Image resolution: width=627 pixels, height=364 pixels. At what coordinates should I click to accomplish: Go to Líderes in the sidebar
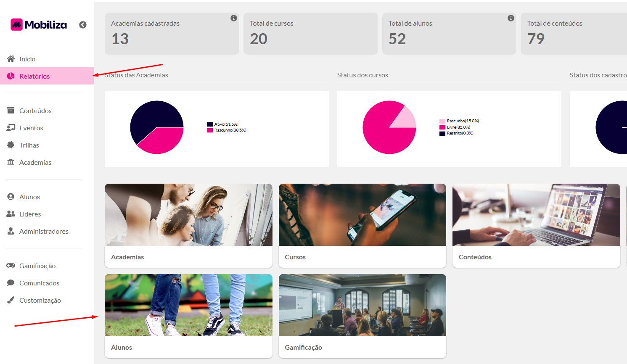pos(30,214)
